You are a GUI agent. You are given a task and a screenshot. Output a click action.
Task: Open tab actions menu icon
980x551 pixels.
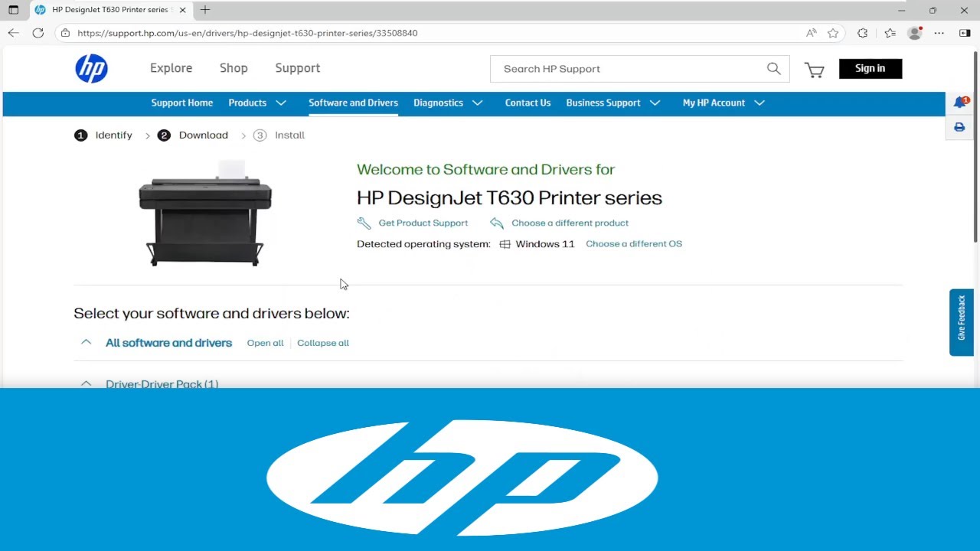coord(13,10)
